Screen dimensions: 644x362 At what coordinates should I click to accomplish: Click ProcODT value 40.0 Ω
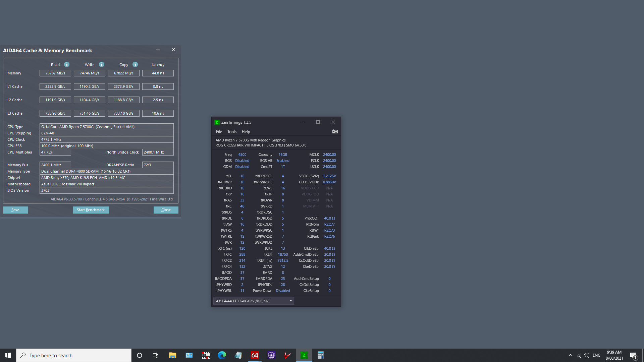click(x=329, y=218)
